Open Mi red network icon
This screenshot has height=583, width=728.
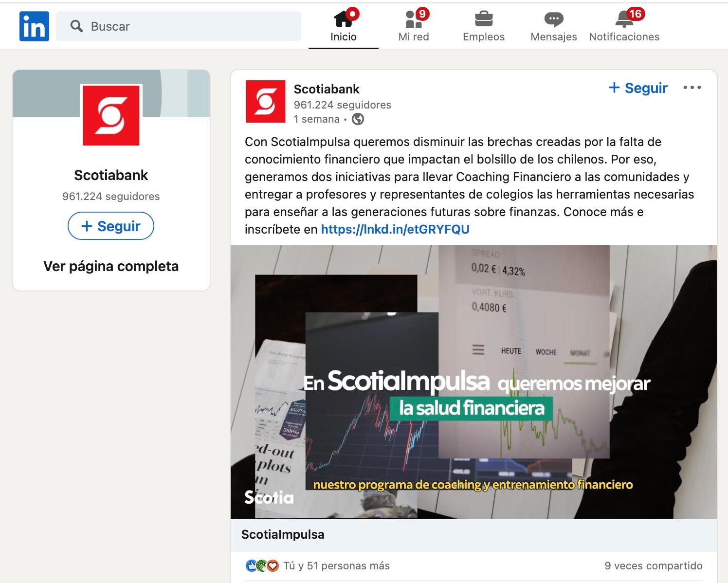pyautogui.click(x=414, y=19)
